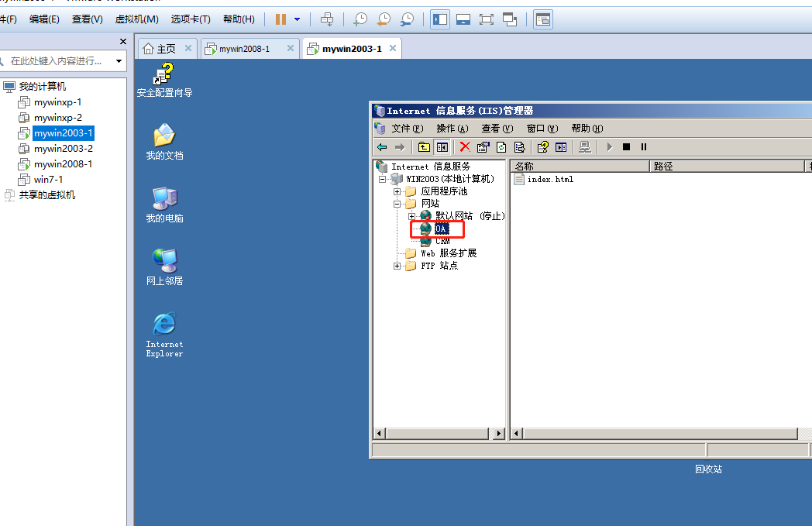
Task: Open IIS manager 文件(F) menu
Action: [x=407, y=129]
